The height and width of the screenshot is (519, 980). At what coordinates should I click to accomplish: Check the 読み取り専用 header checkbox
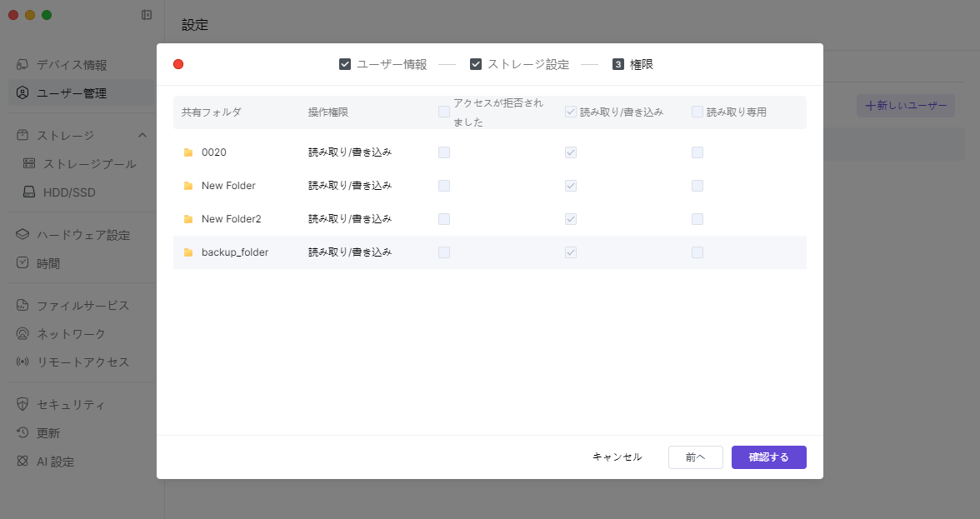coord(697,112)
